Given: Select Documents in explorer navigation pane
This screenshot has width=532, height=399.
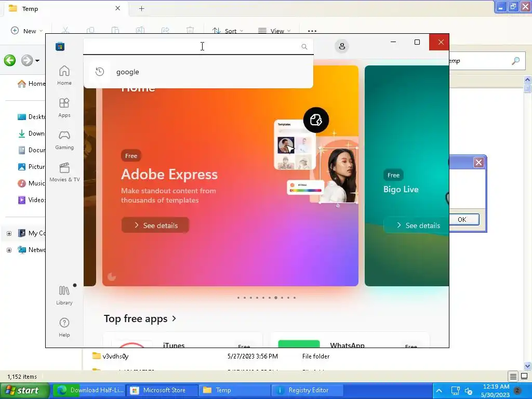Looking at the screenshot, I should [x=31, y=150].
